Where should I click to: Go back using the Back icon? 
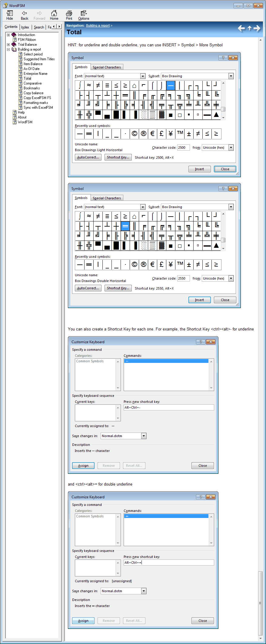(25, 15)
